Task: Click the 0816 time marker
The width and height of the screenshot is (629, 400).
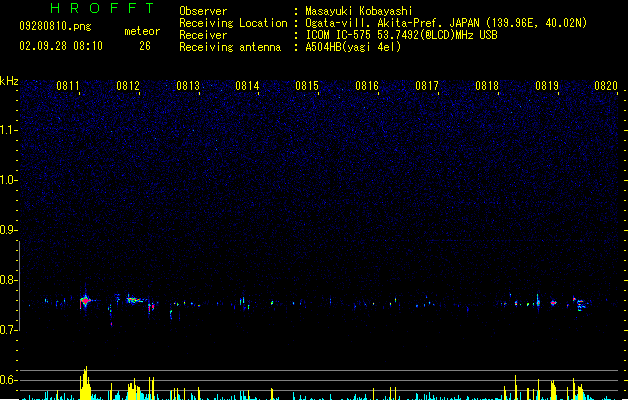Action: (367, 86)
